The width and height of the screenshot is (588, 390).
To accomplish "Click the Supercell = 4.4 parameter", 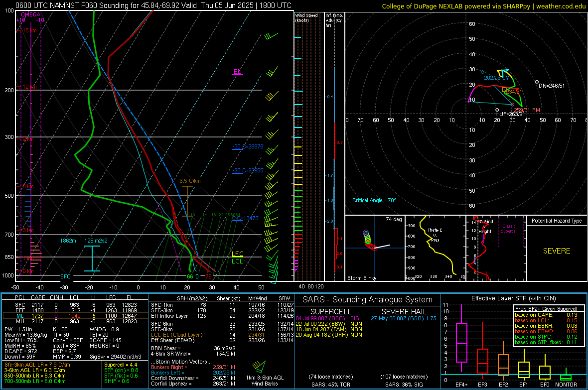I will point(121,365).
